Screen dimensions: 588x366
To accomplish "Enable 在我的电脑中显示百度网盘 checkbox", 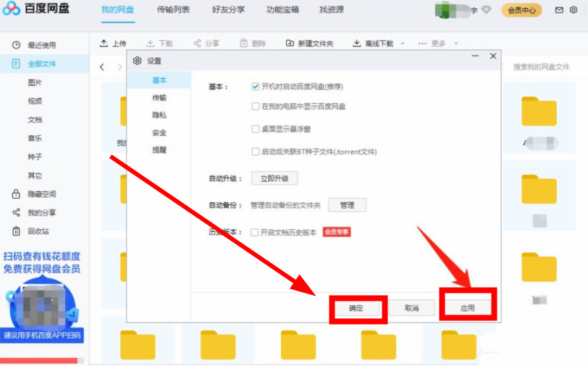I will (x=256, y=107).
